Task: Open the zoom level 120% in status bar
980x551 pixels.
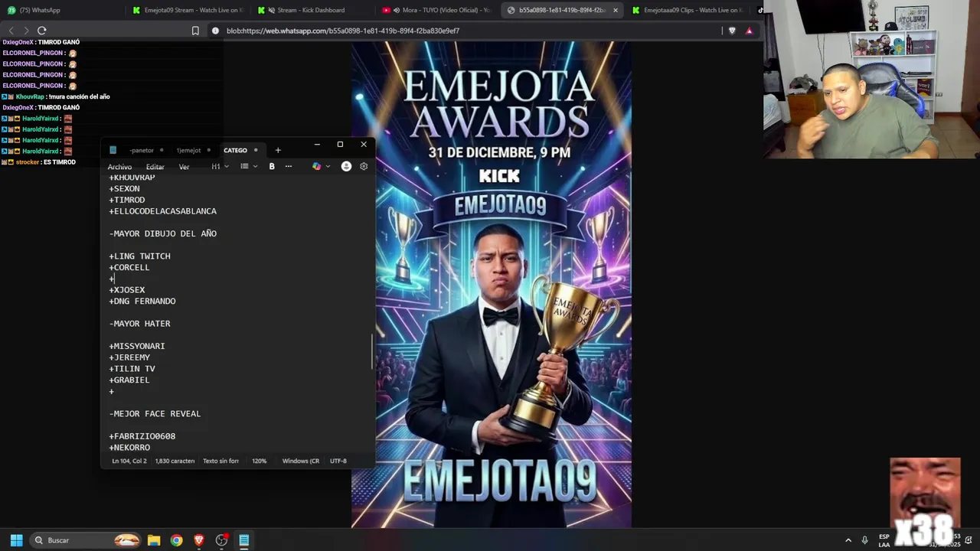Action: [x=260, y=461]
